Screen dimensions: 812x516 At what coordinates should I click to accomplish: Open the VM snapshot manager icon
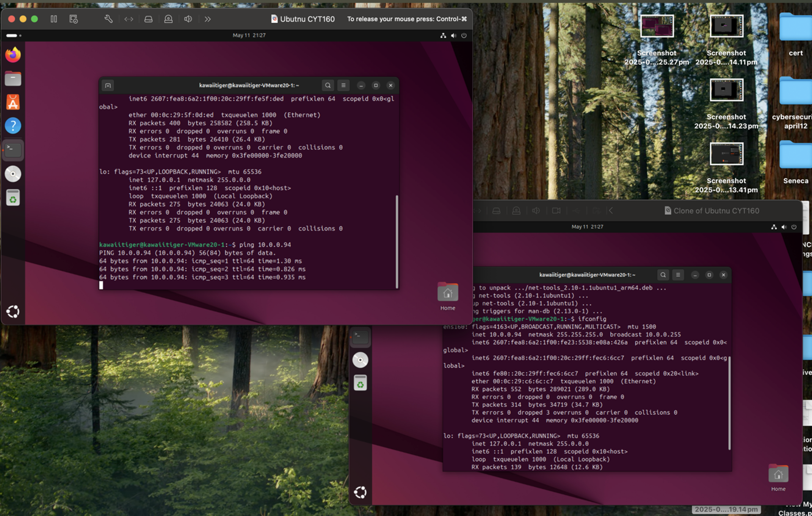74,19
